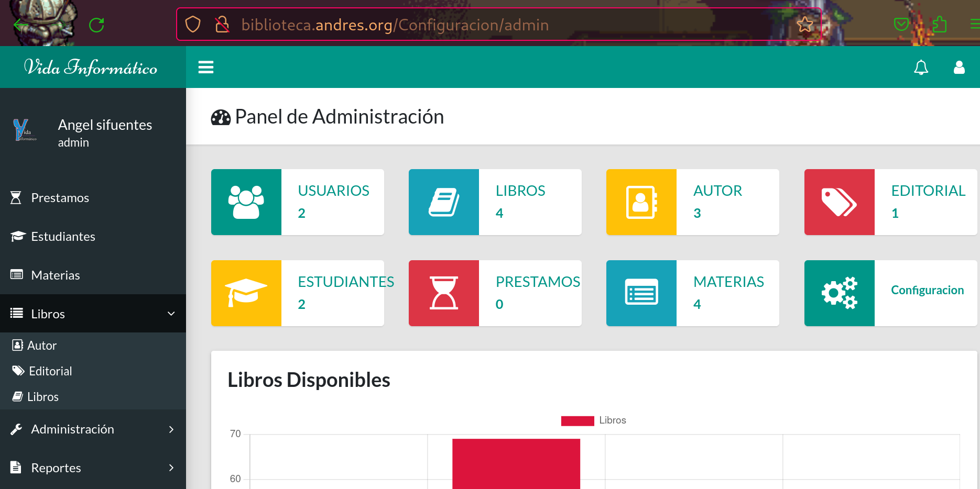Click the wrench icon beside Administración
The width and height of the screenshot is (980, 489).
click(x=16, y=429)
